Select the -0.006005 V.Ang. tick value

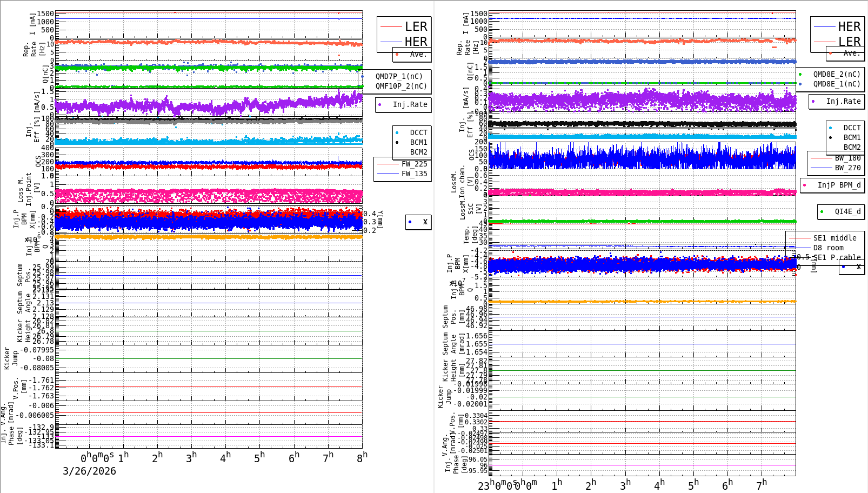click(x=35, y=415)
